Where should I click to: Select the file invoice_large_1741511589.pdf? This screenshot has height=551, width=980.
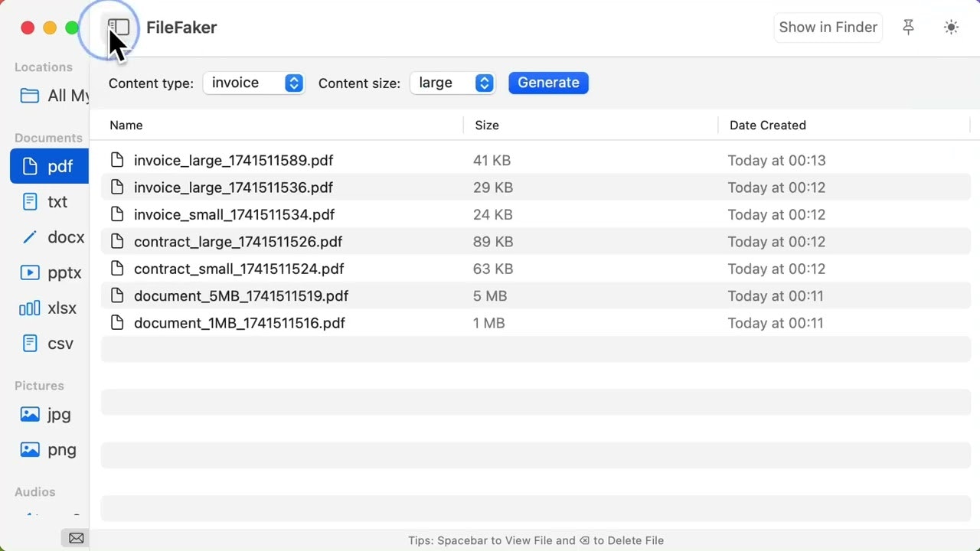click(x=234, y=160)
